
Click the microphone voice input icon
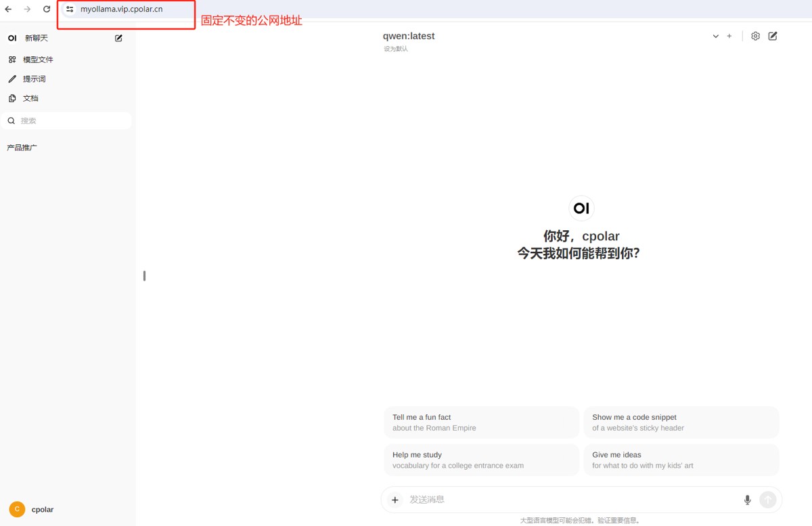(x=748, y=500)
